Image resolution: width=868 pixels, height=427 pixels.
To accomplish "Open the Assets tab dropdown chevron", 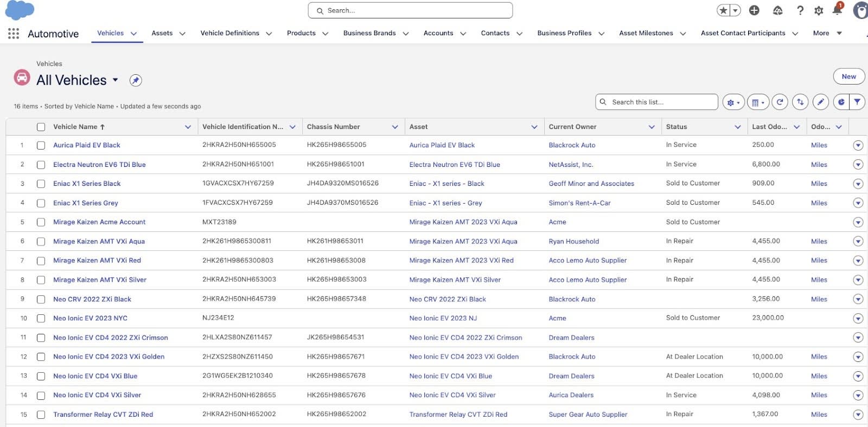I will (x=182, y=34).
